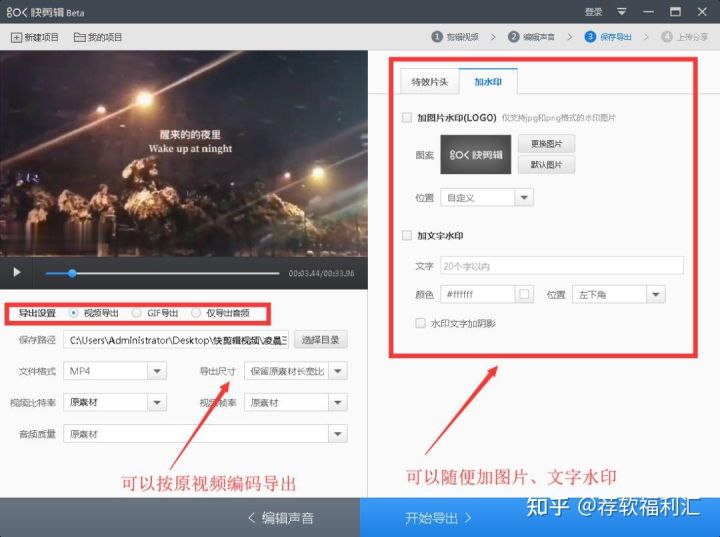Enable 加图片水印(LOGO) checkbox
This screenshot has width=720, height=537.
[x=406, y=118]
